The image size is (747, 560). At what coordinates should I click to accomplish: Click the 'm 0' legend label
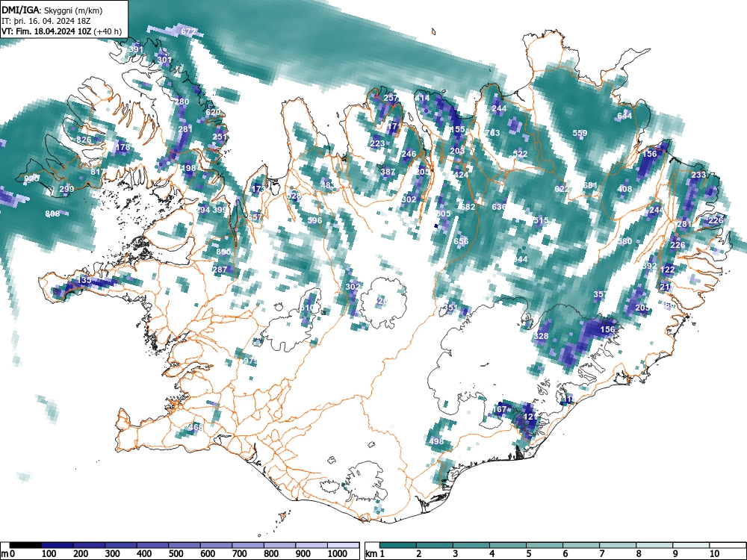tap(8, 554)
